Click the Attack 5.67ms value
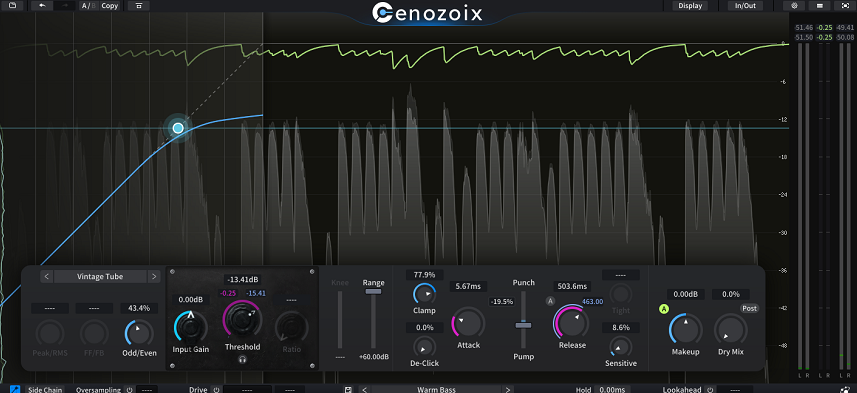Screen dimensions: 857x393 click(x=468, y=286)
